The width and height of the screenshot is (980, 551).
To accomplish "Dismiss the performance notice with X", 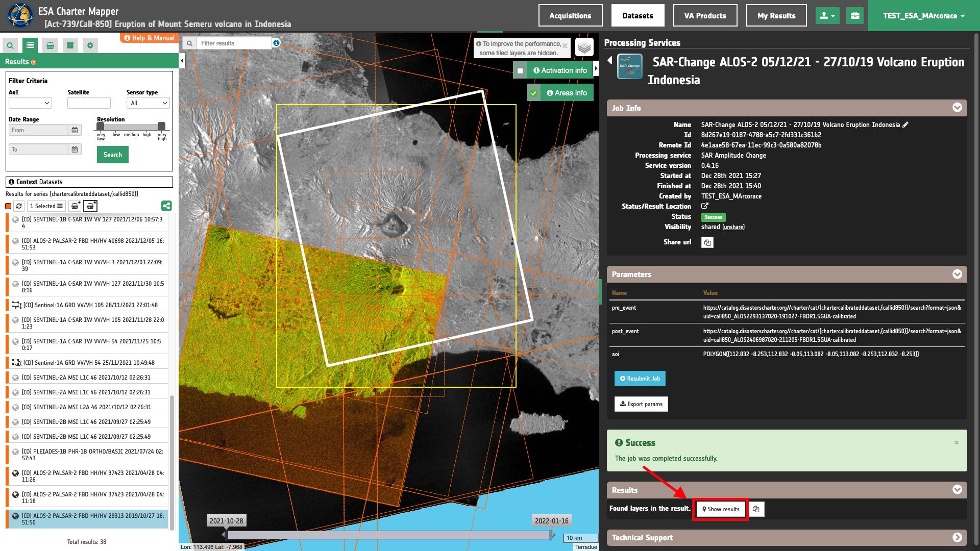I will coord(565,46).
